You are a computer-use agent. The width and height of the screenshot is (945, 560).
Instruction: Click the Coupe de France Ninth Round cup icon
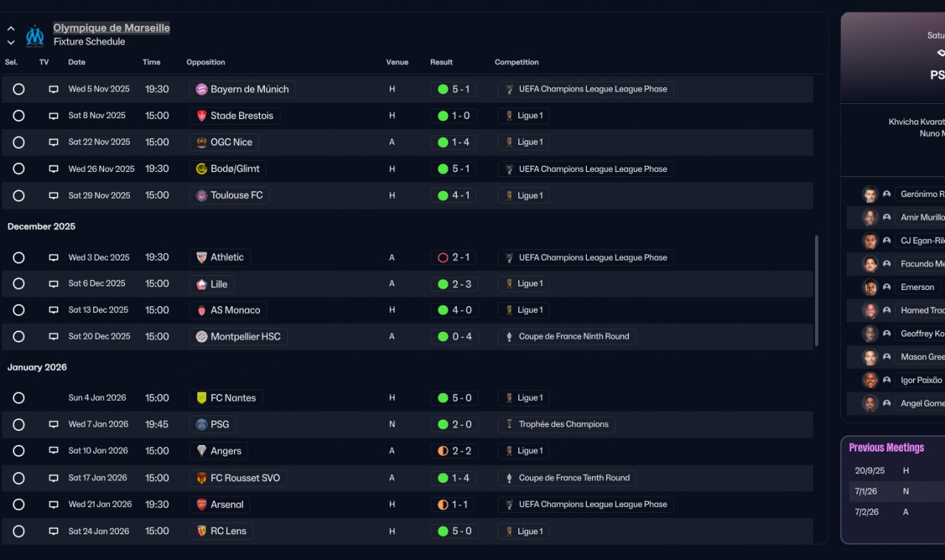coord(509,336)
